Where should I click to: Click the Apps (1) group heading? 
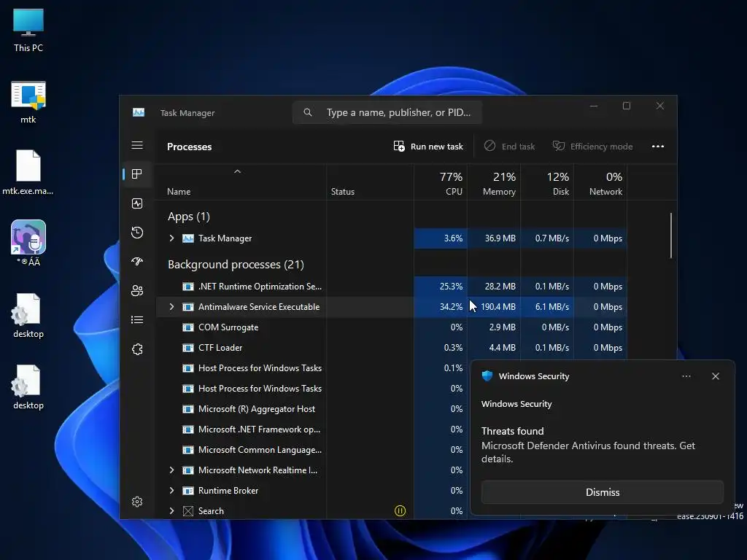point(189,217)
